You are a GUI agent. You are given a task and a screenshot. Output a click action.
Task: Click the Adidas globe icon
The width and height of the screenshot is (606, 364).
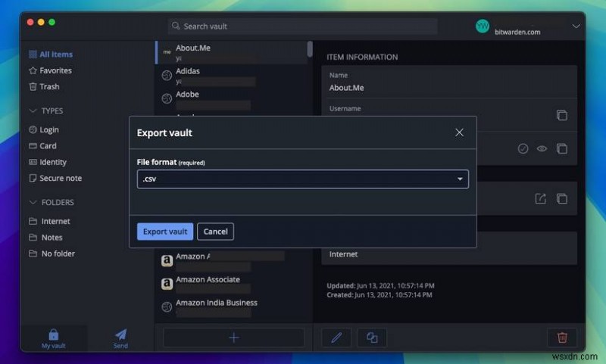pos(167,76)
